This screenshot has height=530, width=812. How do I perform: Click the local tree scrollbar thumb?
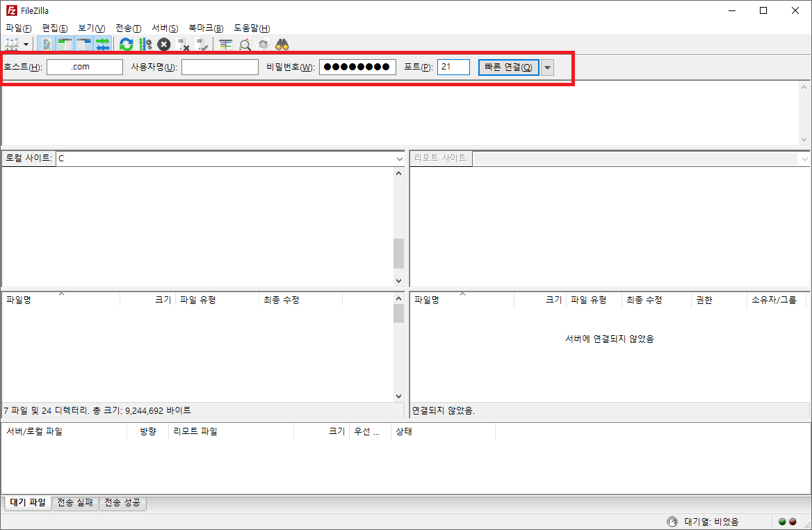[x=398, y=253]
